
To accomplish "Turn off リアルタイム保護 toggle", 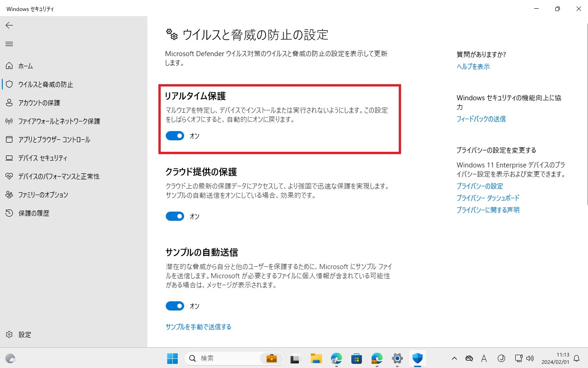I will click(175, 136).
